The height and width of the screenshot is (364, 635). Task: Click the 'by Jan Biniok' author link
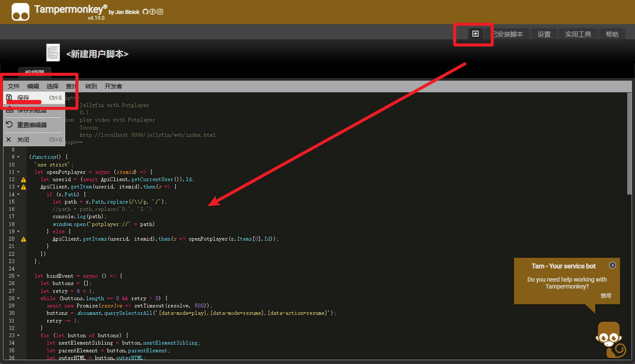[x=124, y=12]
